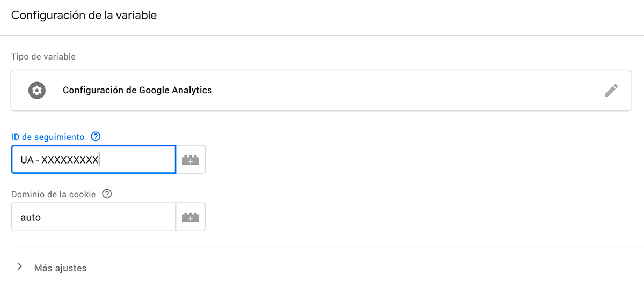This screenshot has width=644, height=282.
Task: Click the Configuración de la variable heading
Action: (84, 16)
